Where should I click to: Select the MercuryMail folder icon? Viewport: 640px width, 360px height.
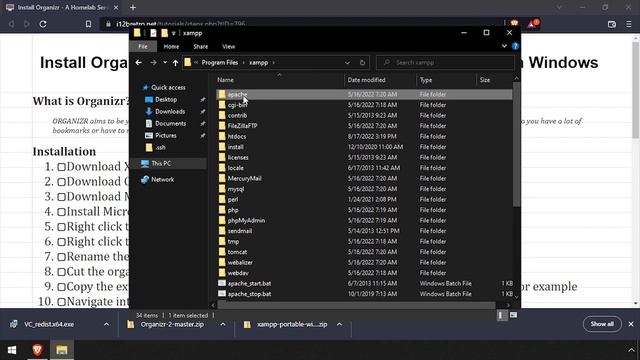point(222,178)
